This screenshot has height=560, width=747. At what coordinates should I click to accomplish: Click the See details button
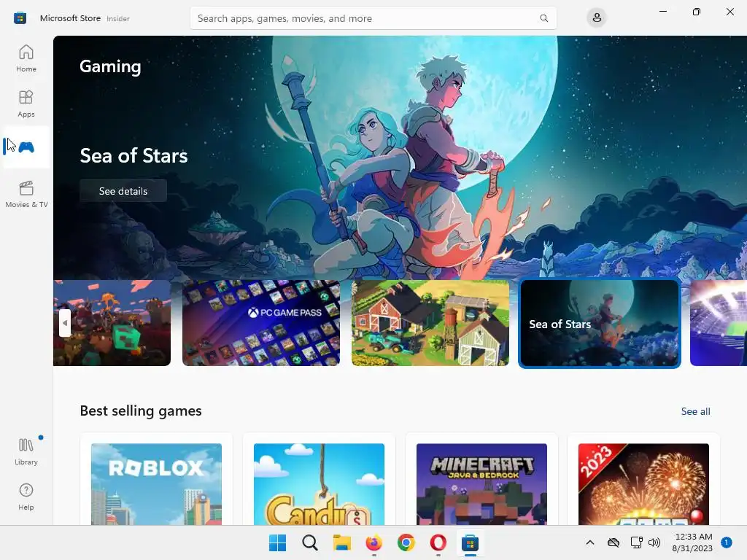coord(123,191)
